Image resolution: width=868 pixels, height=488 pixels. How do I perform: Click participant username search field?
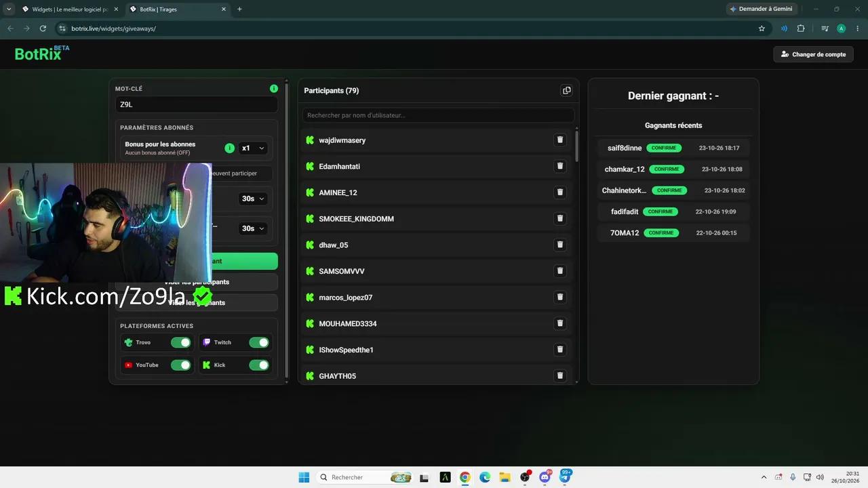tap(438, 115)
